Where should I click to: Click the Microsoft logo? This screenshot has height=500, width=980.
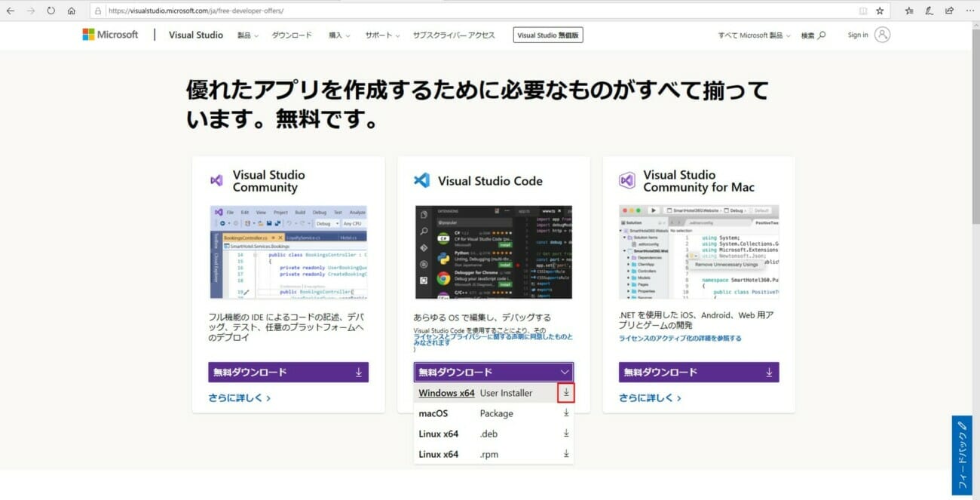(110, 35)
